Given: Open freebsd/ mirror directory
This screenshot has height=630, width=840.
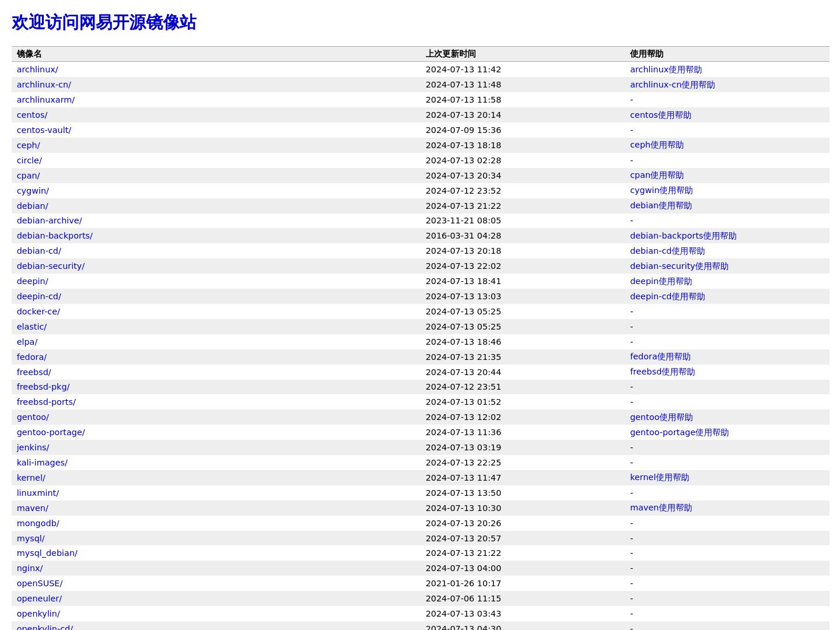Looking at the screenshot, I should (x=34, y=372).
